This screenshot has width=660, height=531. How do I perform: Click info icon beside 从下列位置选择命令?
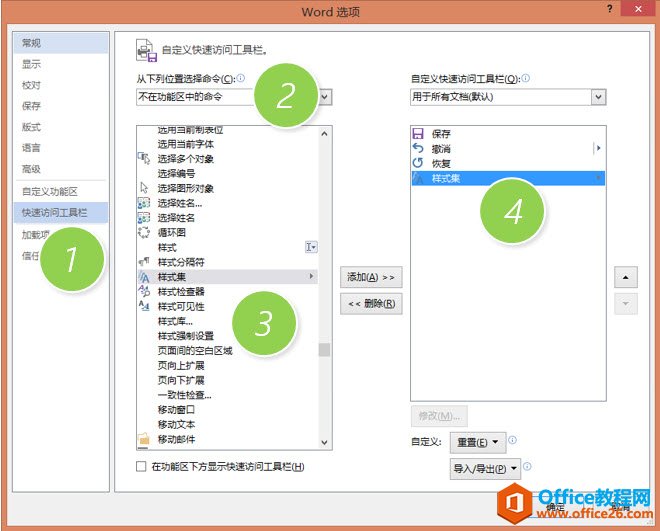pos(240,78)
